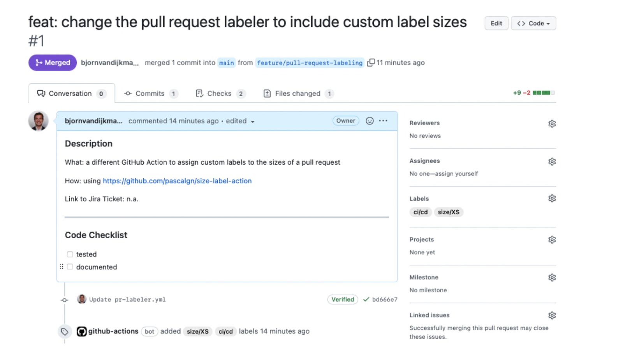This screenshot has height=364, width=623.
Task: Open the Assignees gear settings
Action: [x=552, y=162]
